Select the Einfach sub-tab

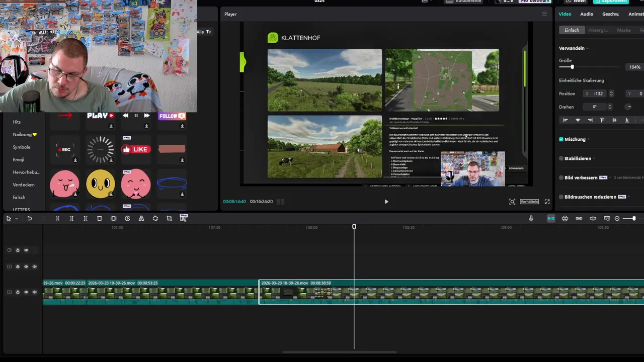pos(572,30)
